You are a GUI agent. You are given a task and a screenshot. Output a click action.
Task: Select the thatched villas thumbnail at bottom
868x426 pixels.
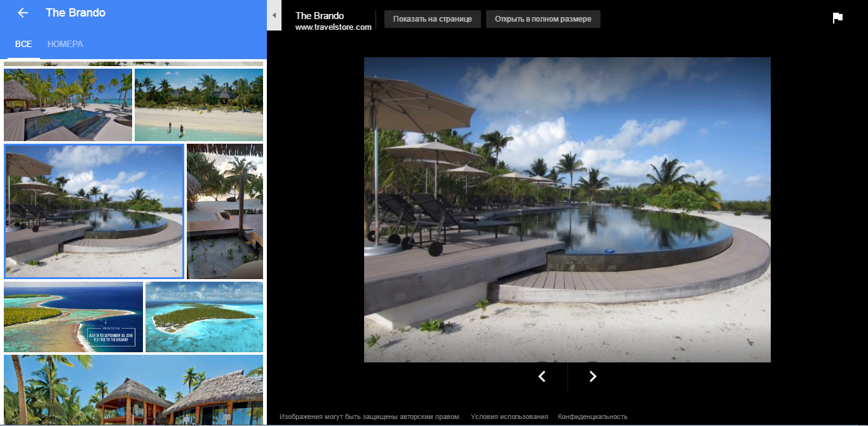click(133, 390)
